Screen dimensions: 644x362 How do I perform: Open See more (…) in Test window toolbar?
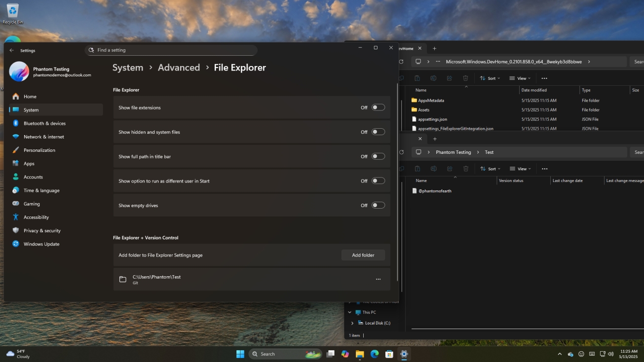pyautogui.click(x=544, y=169)
